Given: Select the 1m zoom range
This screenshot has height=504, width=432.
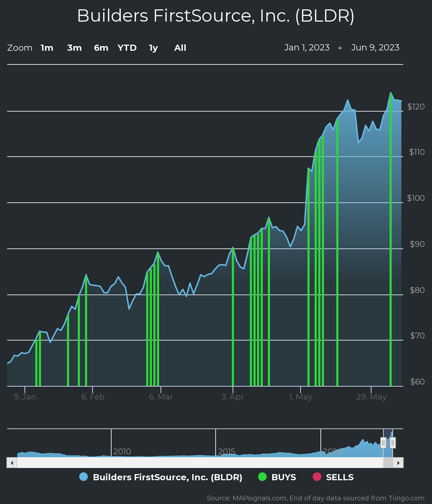Looking at the screenshot, I should coord(47,48).
